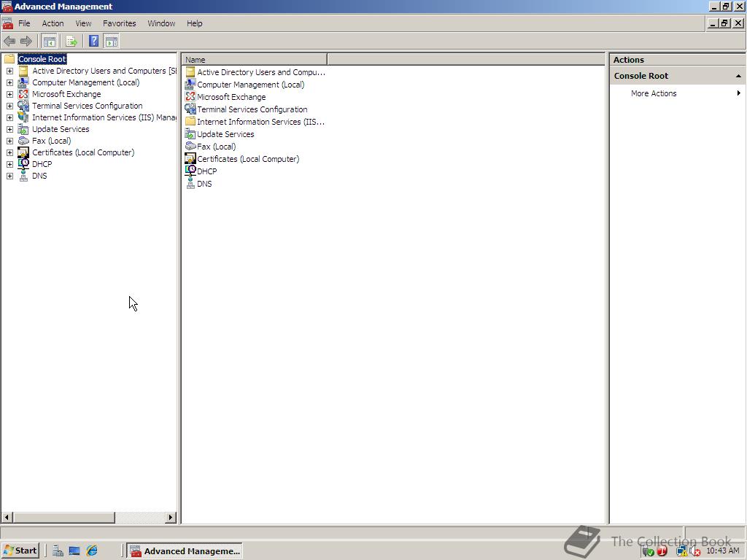Image resolution: width=747 pixels, height=560 pixels.
Task: Click Fax (Local) icon in tree
Action: 23,141
